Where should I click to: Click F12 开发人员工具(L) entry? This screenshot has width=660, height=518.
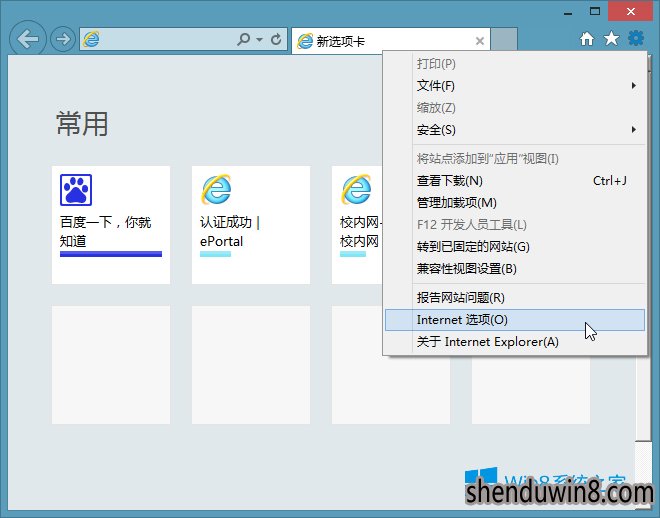515,225
